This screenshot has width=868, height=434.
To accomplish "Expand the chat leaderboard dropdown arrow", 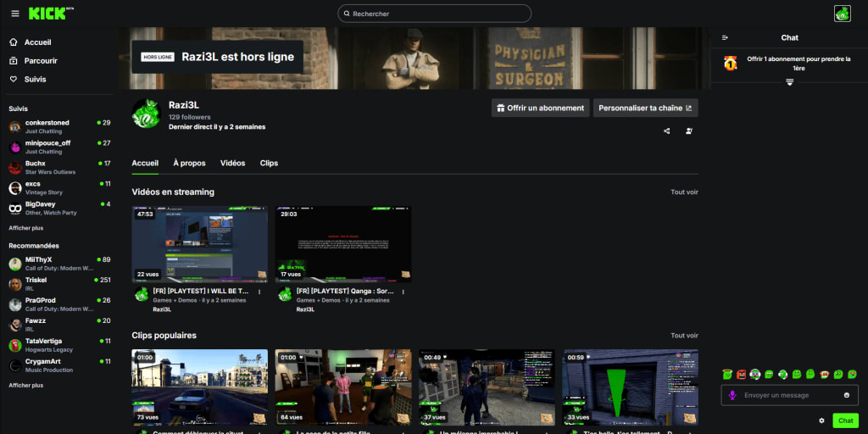I will click(x=790, y=82).
